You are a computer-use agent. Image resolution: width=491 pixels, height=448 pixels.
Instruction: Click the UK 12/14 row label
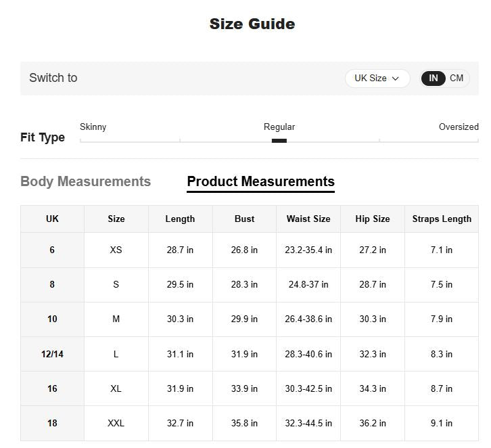tap(52, 354)
